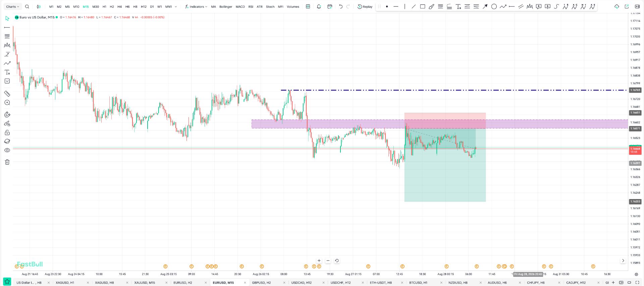644x286 pixels.
Task: Toggle the MA indicator
Action: tap(213, 7)
